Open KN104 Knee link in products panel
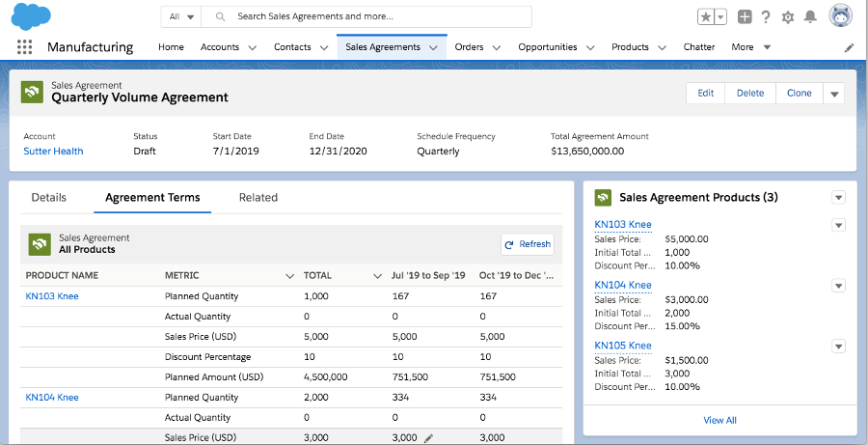 click(x=623, y=285)
